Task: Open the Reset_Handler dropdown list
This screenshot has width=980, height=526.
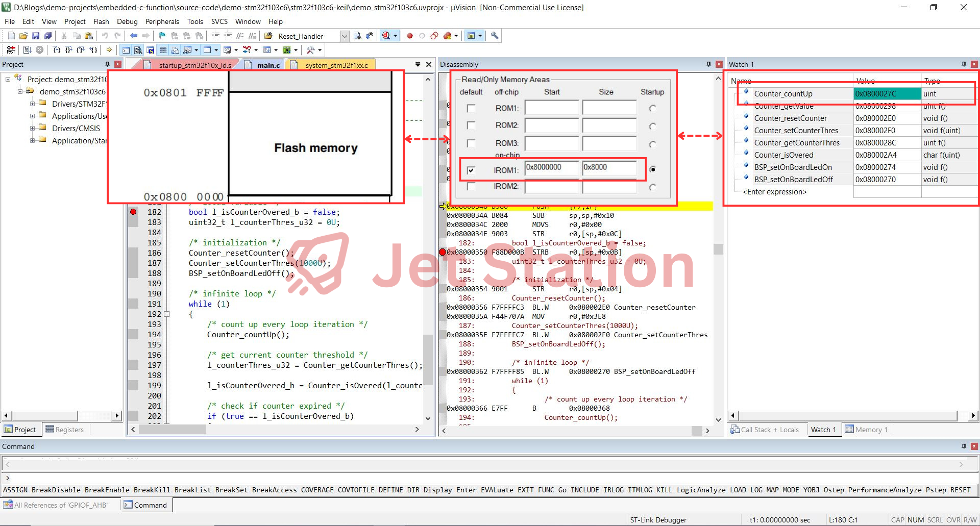Action: click(345, 36)
